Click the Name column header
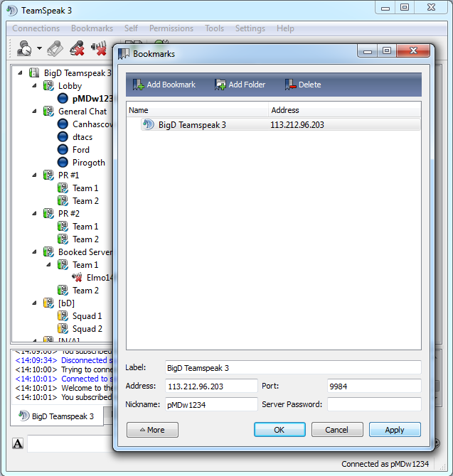The width and height of the screenshot is (453, 476). [197, 110]
